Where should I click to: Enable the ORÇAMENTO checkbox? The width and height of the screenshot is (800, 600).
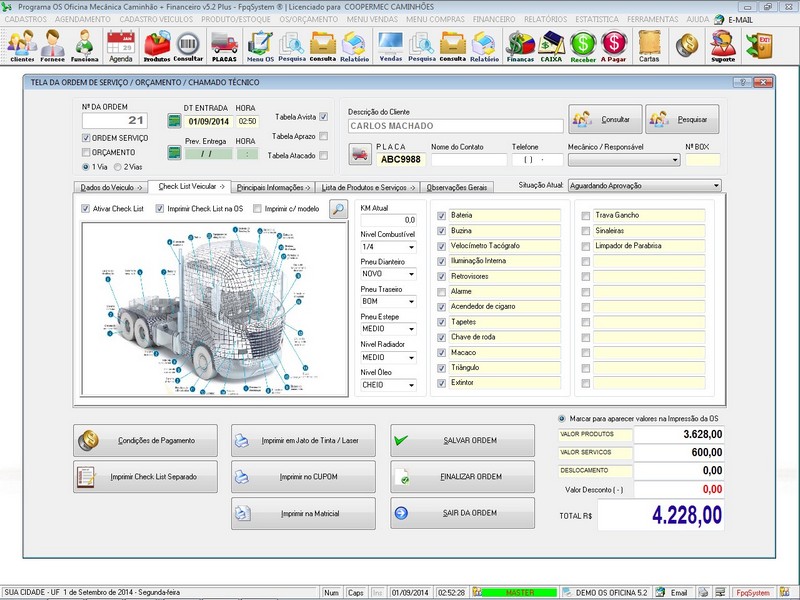click(x=86, y=152)
